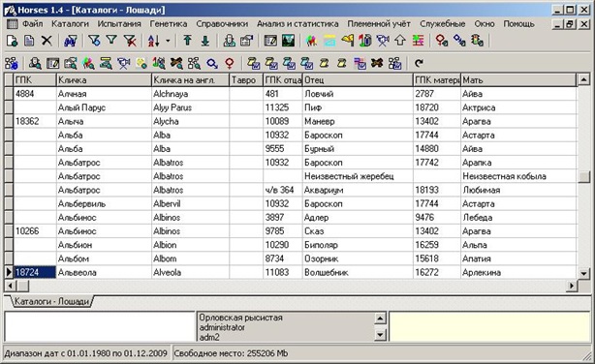
Task: Click the red female symbol in second toolbar
Action: tap(230, 63)
